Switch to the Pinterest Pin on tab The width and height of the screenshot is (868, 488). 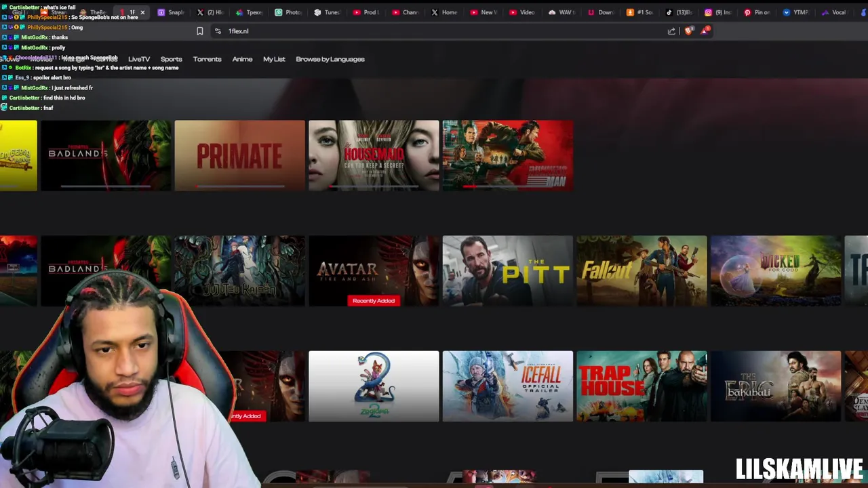click(757, 12)
